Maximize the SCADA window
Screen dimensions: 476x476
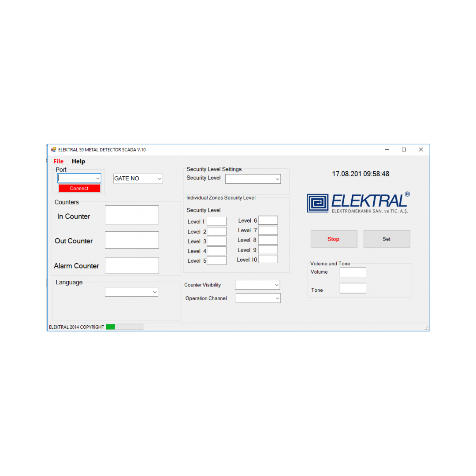pos(404,149)
